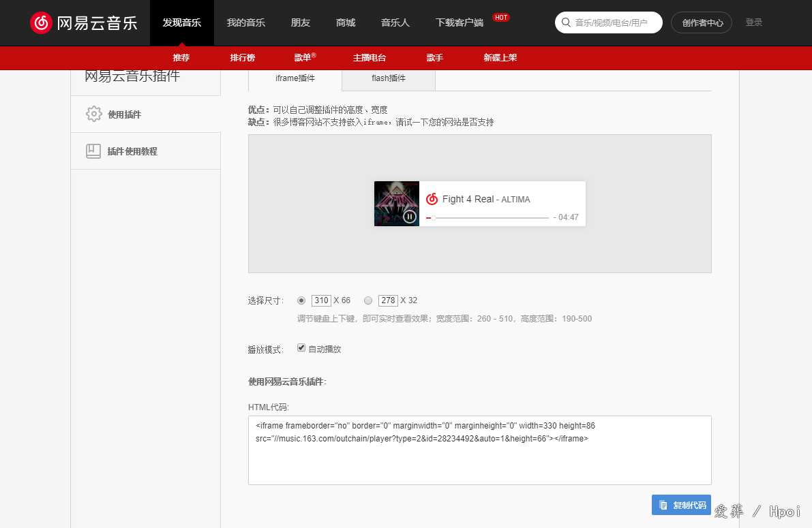Click the book icon beside 插件使用教程
This screenshot has height=528, width=812.
(95, 151)
